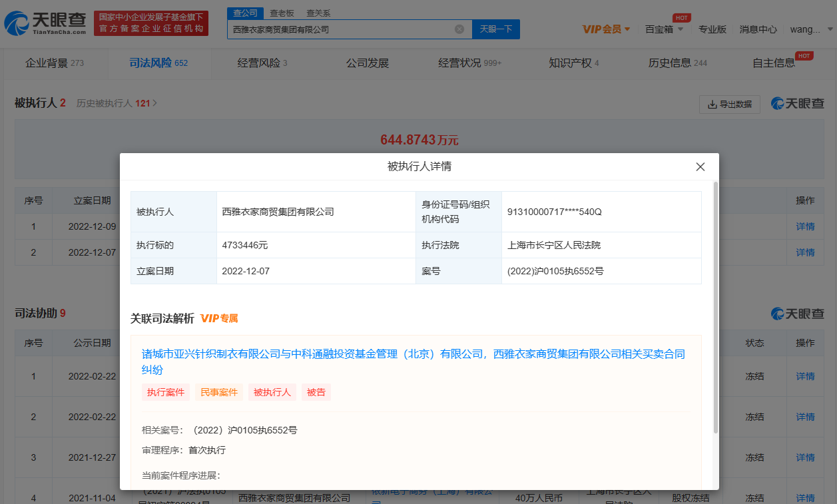Image resolution: width=837 pixels, height=504 pixels.
Task: Open 详情 for 司法协助 row 1
Action: pos(805,376)
